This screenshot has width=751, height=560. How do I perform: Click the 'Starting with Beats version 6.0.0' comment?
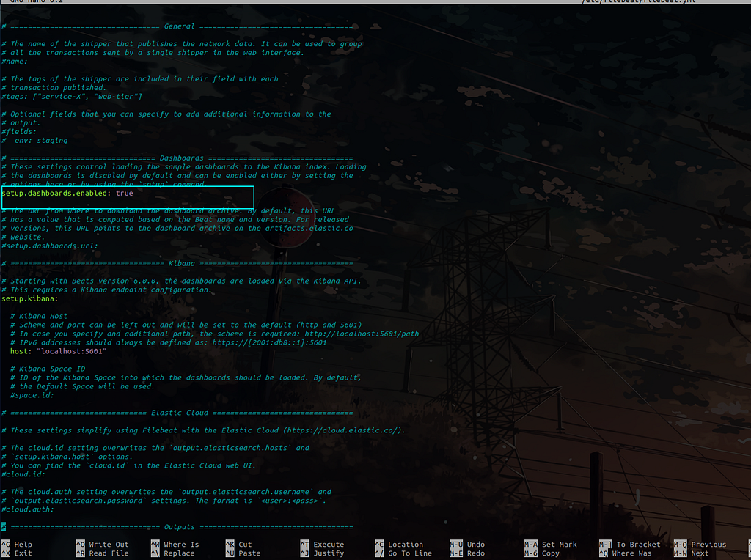(182, 281)
